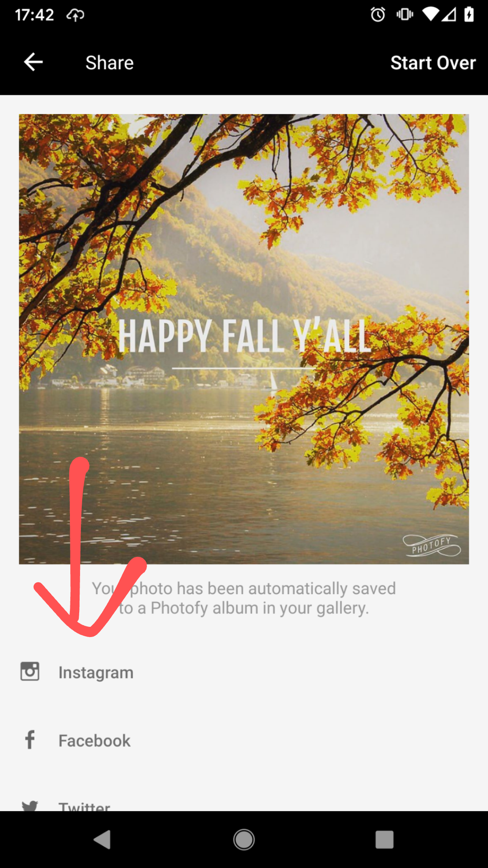Open the Happy Fall Y'all photo preview

[244, 339]
